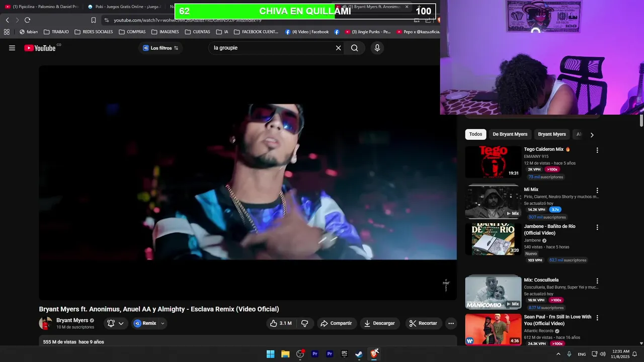The image size is (644, 362).
Task: Show hidden system tray icons
Action: (x=558, y=354)
